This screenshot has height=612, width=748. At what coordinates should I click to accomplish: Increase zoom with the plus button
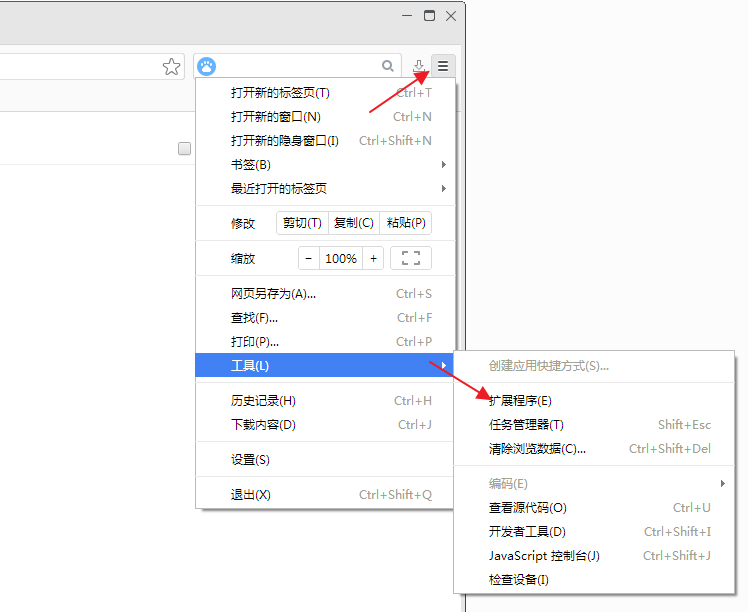[x=374, y=258]
